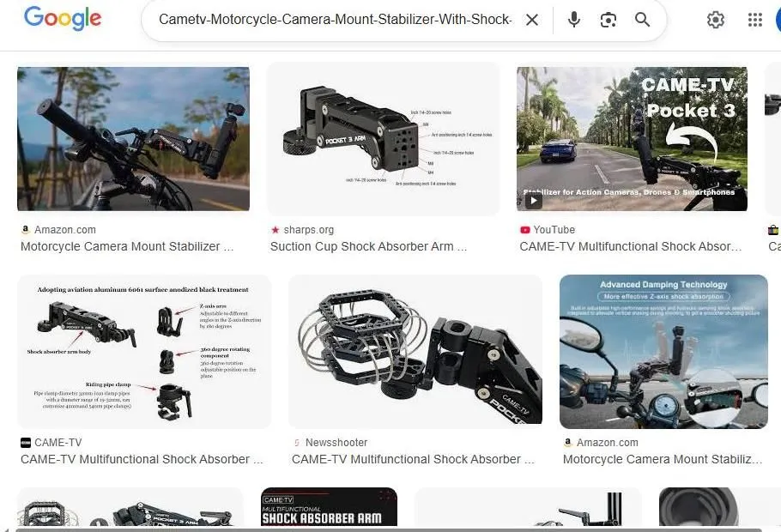
Task: Click the Google logo
Action: coord(63,18)
